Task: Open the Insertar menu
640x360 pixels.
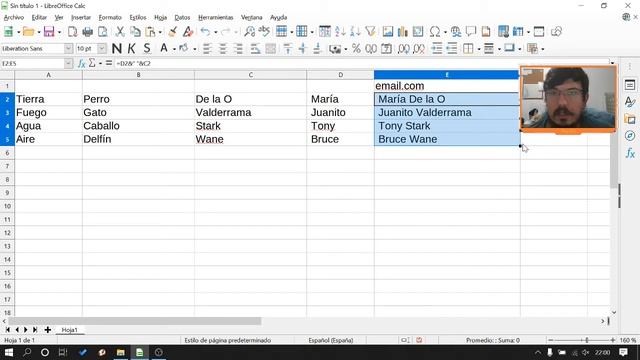Action: coord(81,17)
